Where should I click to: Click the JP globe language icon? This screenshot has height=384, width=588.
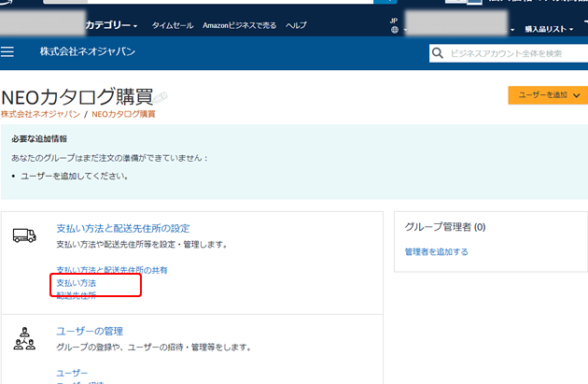pos(394,30)
